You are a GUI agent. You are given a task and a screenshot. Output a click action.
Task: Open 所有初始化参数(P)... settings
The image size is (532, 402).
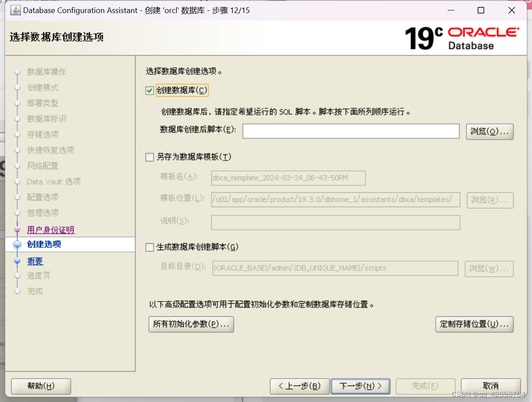[191, 324]
